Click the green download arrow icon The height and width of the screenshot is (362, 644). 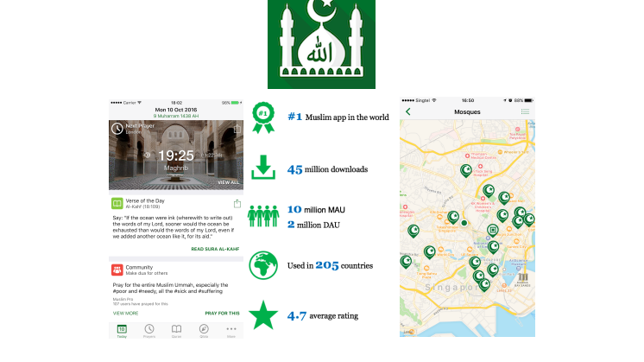pyautogui.click(x=263, y=168)
